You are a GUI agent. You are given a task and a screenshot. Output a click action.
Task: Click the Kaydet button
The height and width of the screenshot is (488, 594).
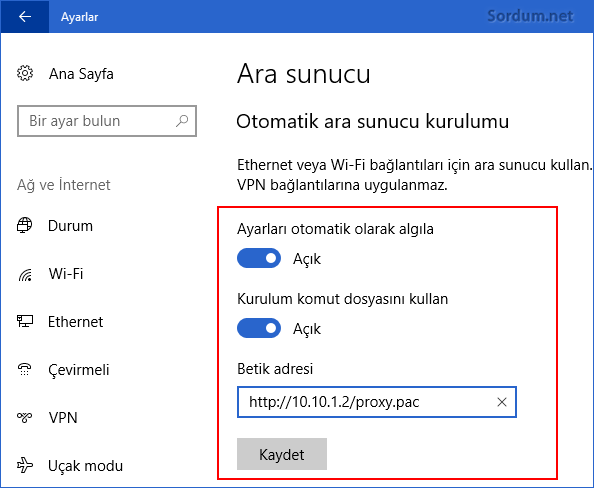tap(282, 454)
